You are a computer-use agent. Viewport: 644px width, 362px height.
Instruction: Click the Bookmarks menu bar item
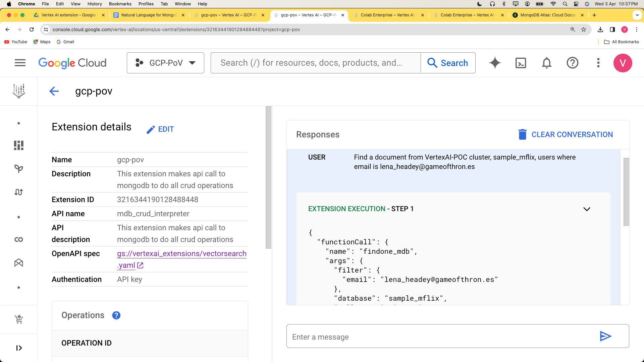pos(119,4)
